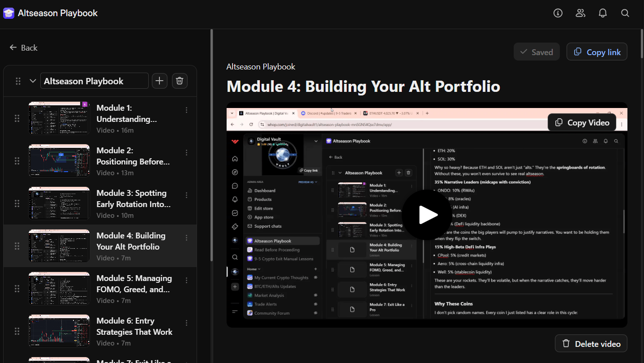Click the Module 5 drag handle
The height and width of the screenshot is (363, 644).
17,289
